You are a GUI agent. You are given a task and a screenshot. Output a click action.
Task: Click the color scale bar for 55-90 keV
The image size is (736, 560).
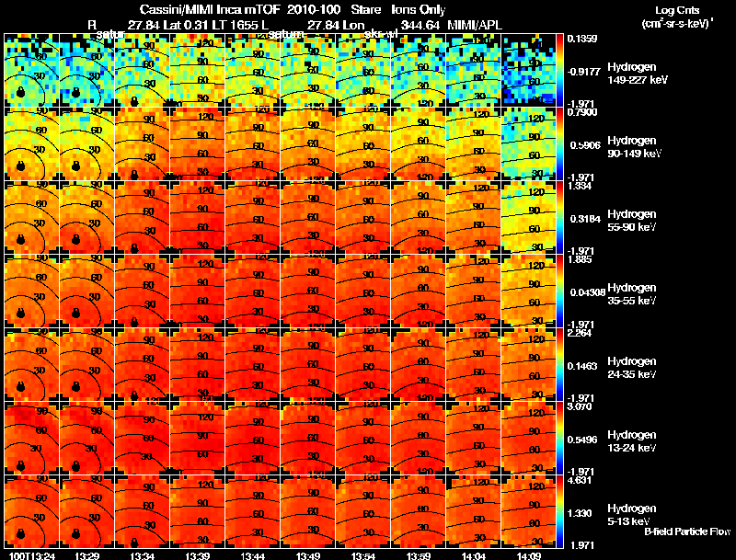click(x=559, y=217)
